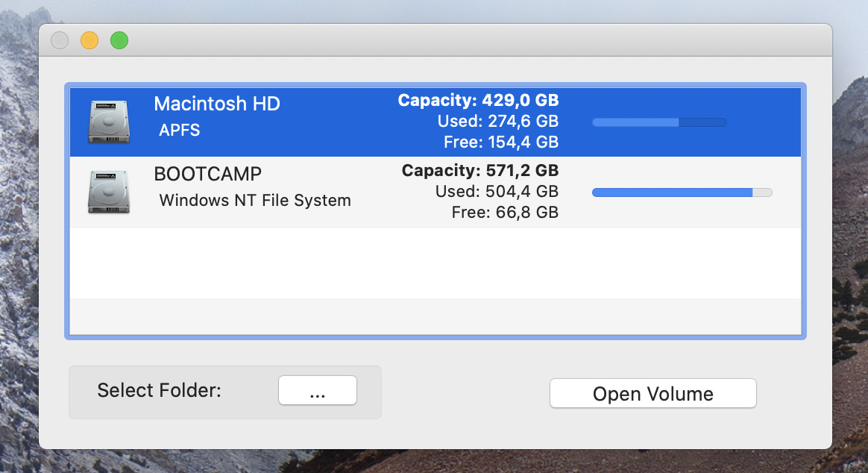Click the Macintosh HD drive icon
868x473 pixels.
108,122
